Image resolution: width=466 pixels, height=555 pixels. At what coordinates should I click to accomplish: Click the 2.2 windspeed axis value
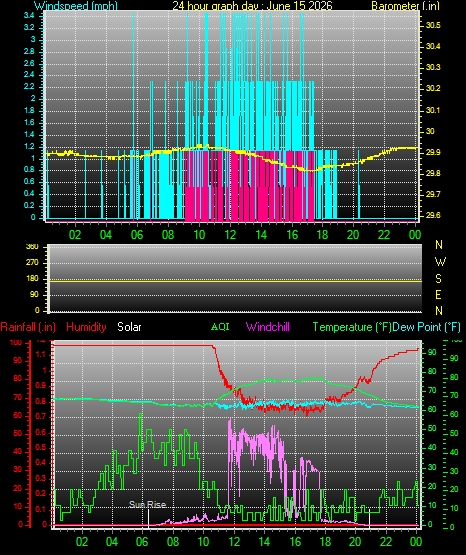(29, 87)
